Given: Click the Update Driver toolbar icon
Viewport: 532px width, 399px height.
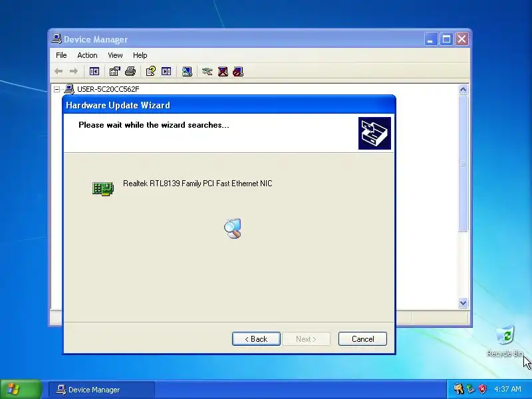Looking at the screenshot, I should coord(207,71).
